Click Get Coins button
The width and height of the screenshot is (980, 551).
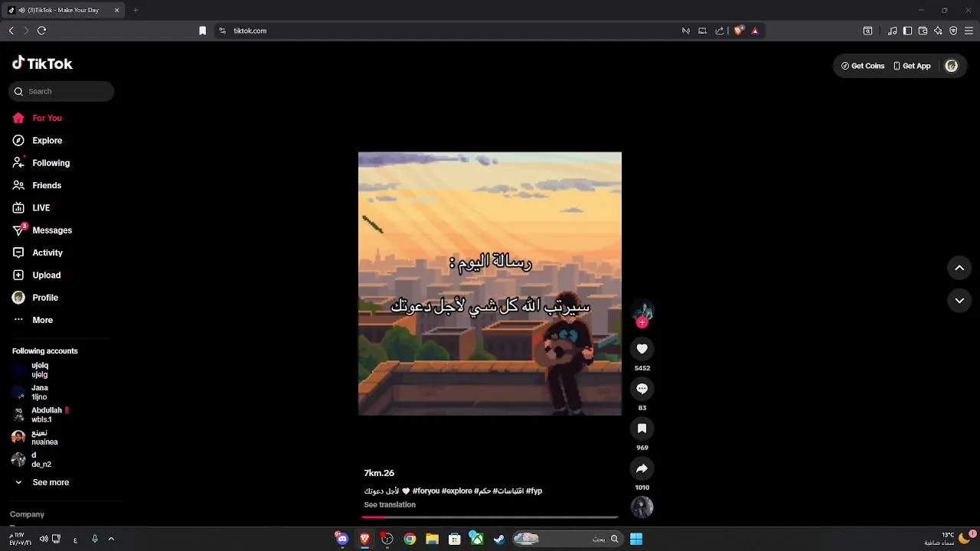[x=863, y=66]
